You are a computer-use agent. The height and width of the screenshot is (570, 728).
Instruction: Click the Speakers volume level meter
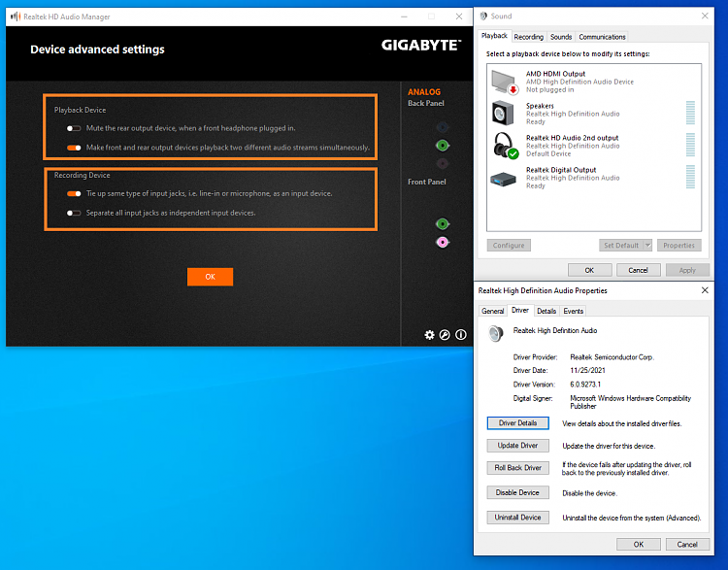pos(690,113)
